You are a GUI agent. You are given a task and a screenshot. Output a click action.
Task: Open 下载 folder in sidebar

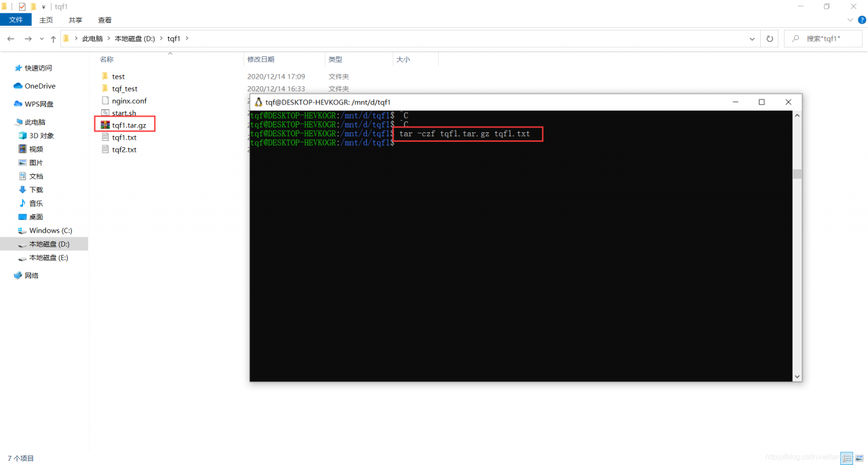(x=36, y=190)
